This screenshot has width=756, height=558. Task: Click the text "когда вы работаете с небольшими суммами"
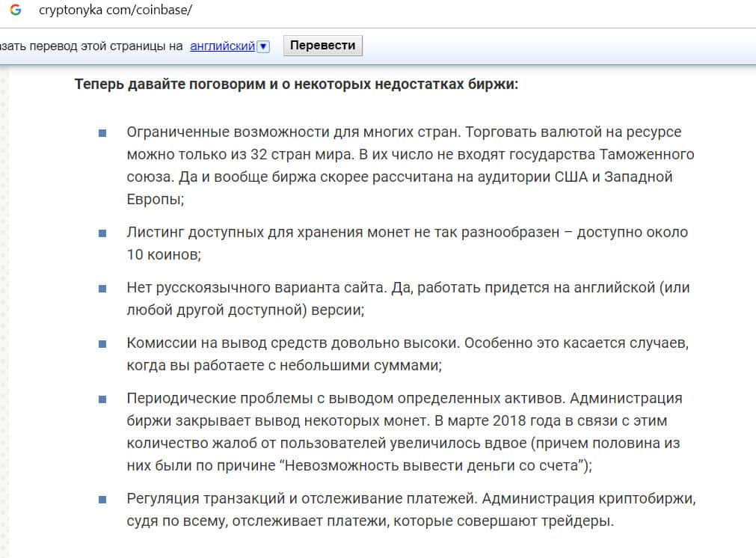point(284,365)
